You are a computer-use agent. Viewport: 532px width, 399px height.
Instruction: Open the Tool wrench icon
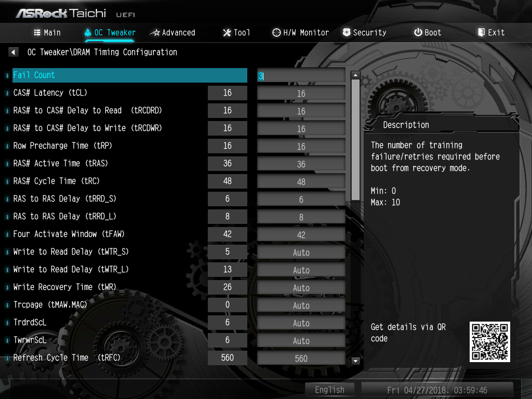[x=227, y=33]
